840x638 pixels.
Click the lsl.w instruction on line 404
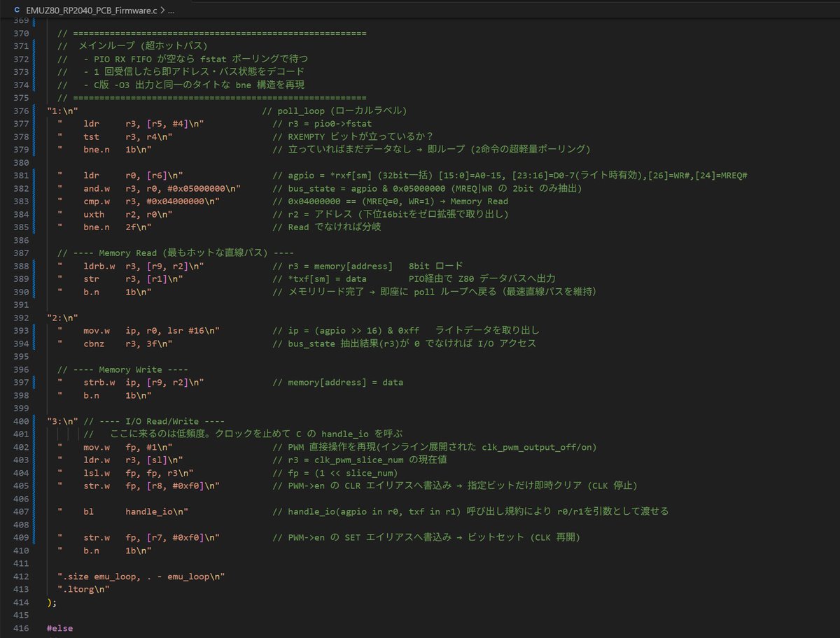[x=97, y=472]
